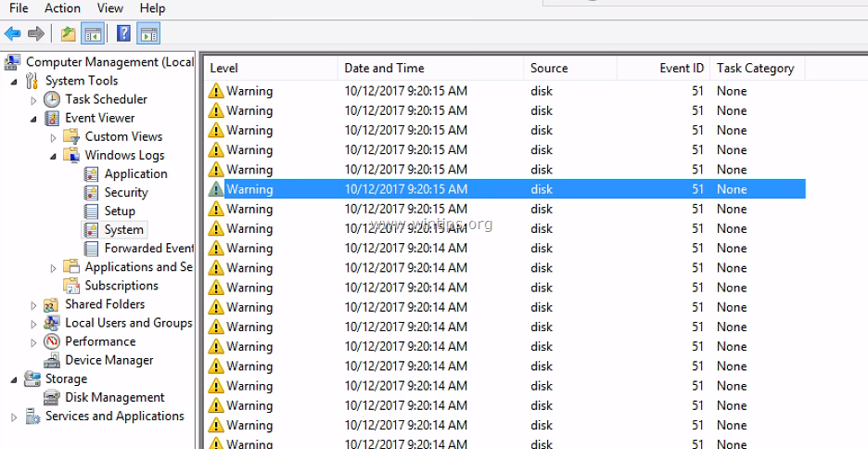Click the Custom Views folder icon
This screenshot has width=868, height=449.
tap(71, 136)
